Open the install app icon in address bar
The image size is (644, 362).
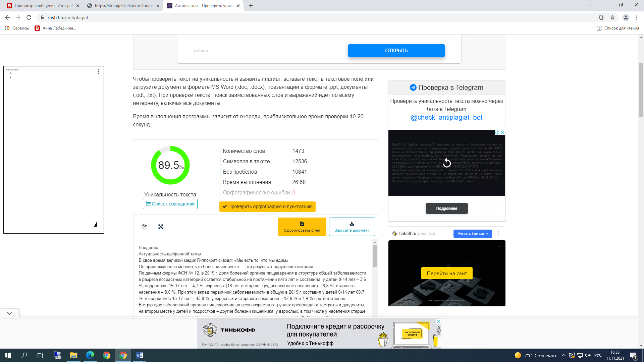(x=601, y=17)
